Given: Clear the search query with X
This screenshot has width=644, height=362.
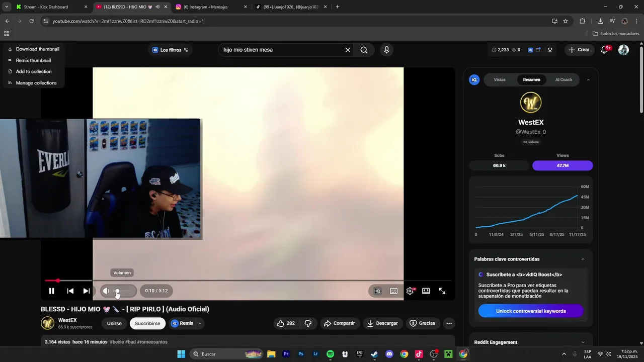Looking at the screenshot, I should click(x=348, y=50).
